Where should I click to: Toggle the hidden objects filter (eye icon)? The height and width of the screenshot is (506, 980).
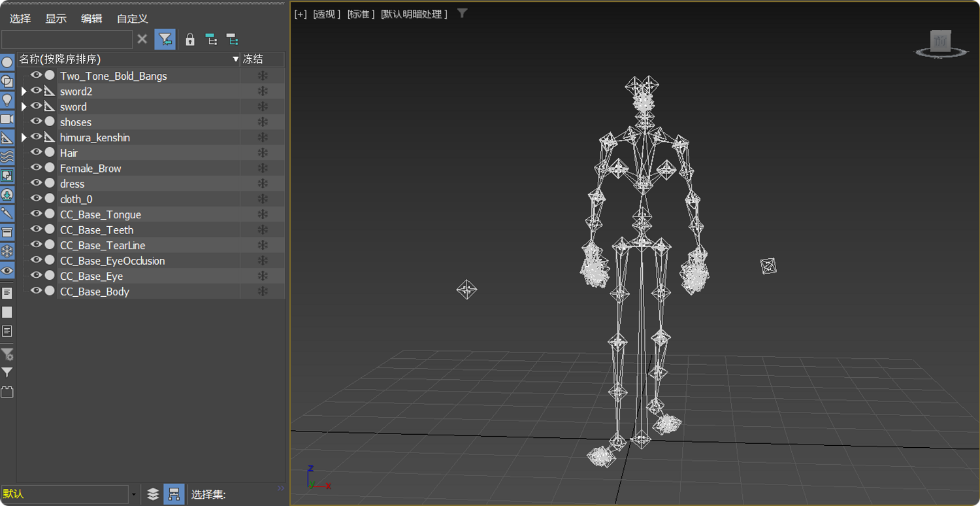7,270
